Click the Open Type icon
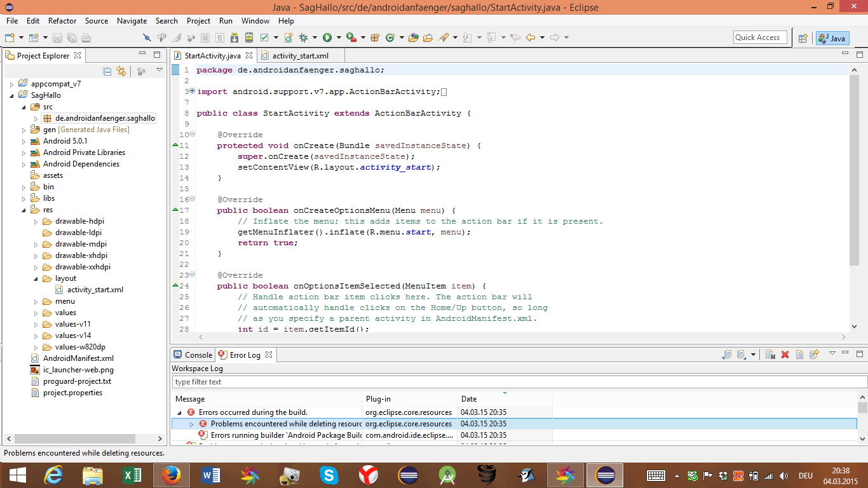This screenshot has height=488, width=868. click(x=413, y=37)
